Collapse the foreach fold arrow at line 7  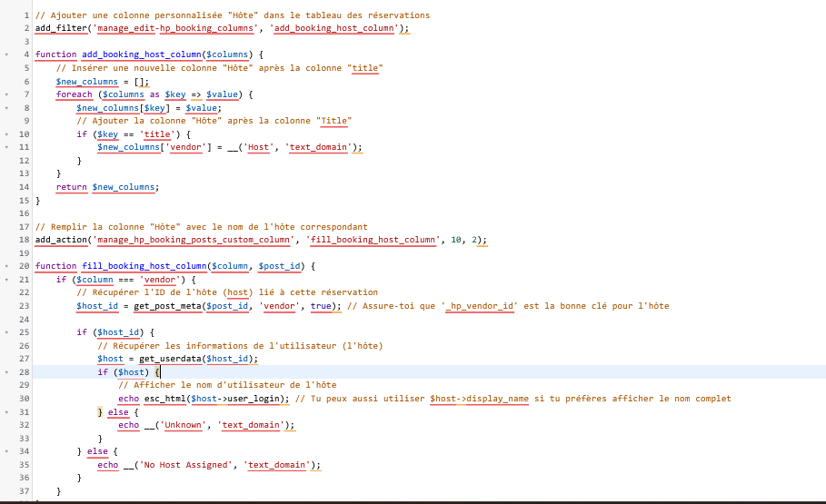(x=7, y=94)
